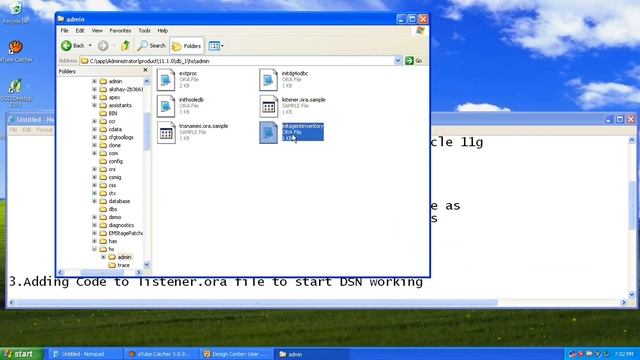Expand the database folder node
Viewport: 640px width, 360px height.
[x=94, y=201]
